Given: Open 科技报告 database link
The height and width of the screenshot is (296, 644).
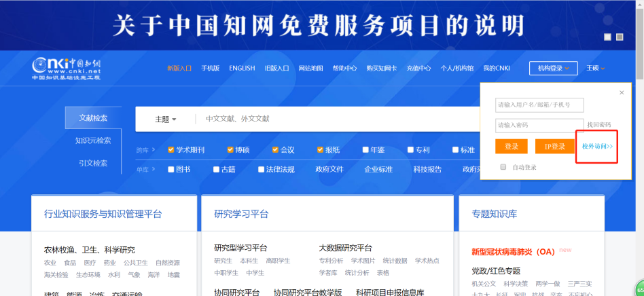Looking at the screenshot, I should 427,169.
